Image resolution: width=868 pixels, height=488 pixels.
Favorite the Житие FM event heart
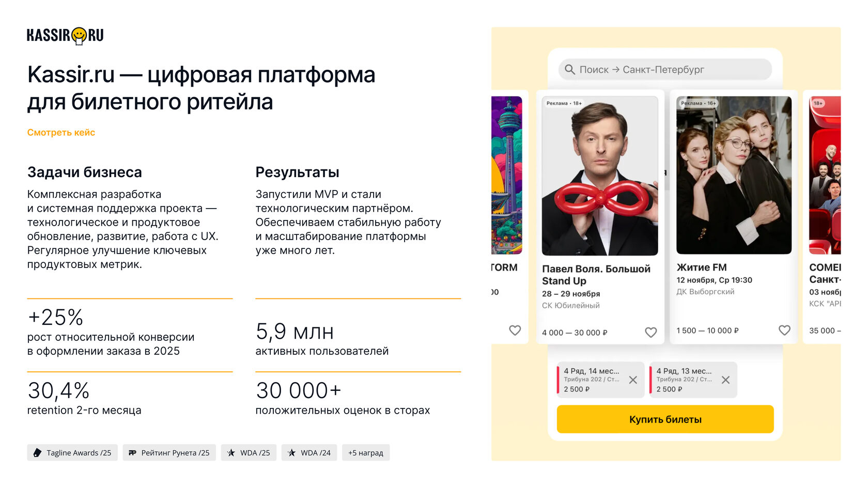784,330
